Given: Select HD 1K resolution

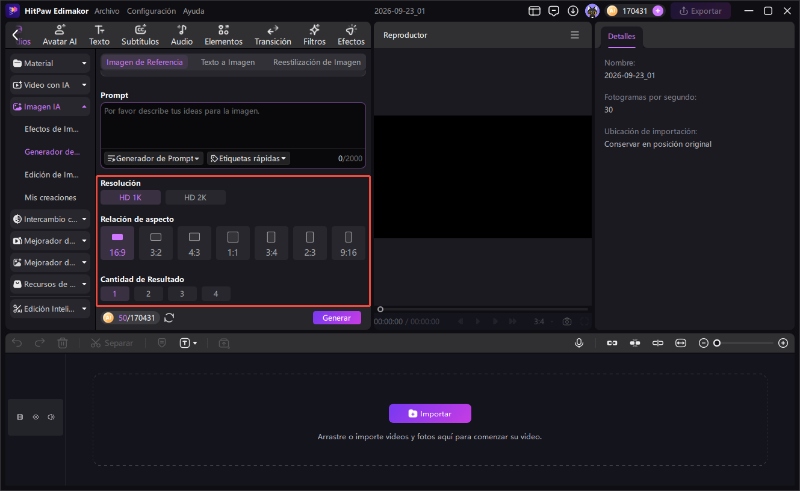Looking at the screenshot, I should click(x=131, y=198).
